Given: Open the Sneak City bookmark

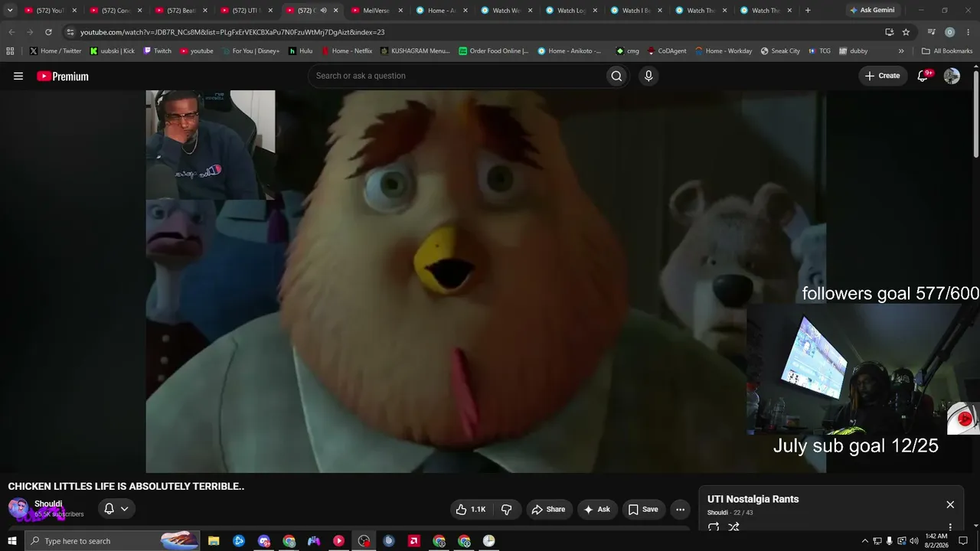Looking at the screenshot, I should tap(780, 51).
